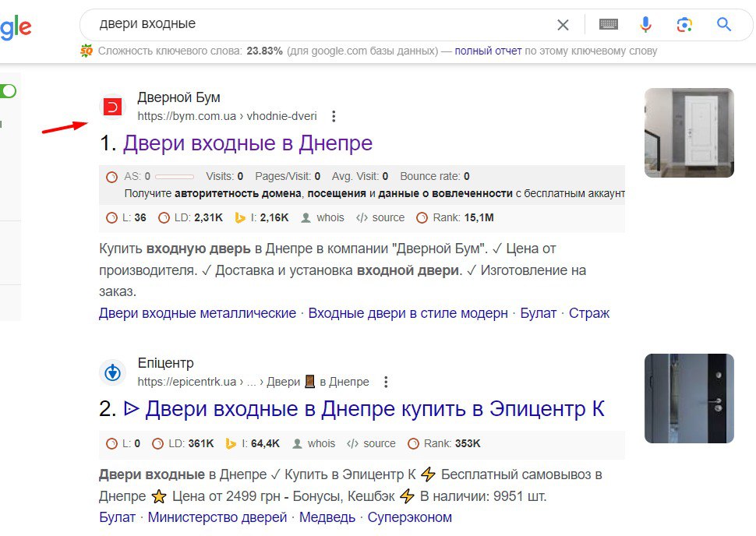Open the 'Страж' sitelink
The height and width of the screenshot is (536, 756).
click(589, 313)
